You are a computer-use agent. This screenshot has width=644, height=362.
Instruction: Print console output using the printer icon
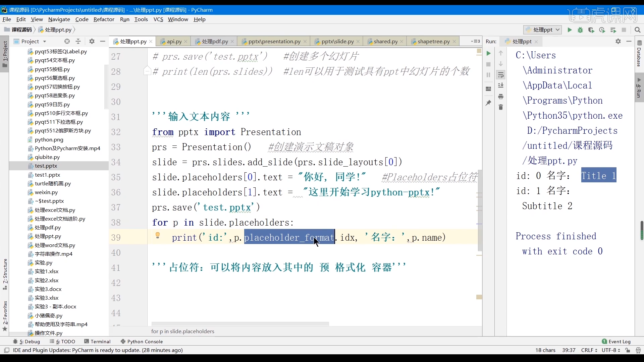tap(501, 97)
